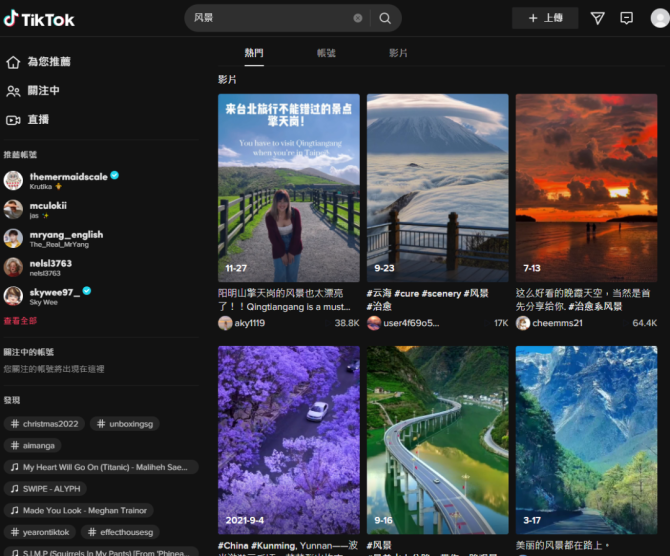Switch to the 熱門 tab

point(254,53)
